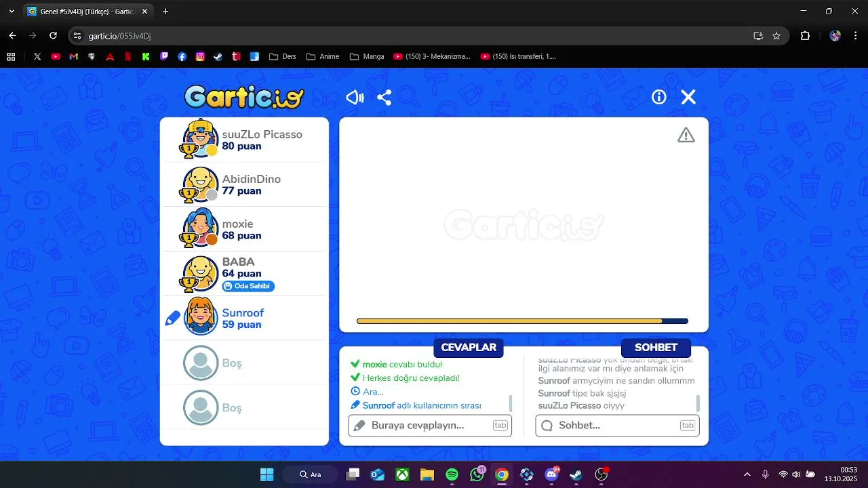Click 'Herkes doğru cevapladı!' message
868x488 pixels.
coord(411,378)
